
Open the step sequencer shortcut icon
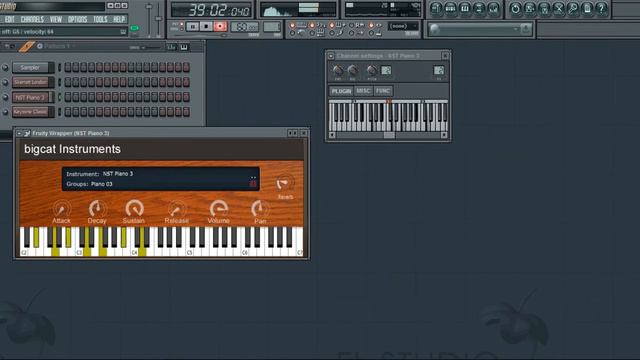point(450,8)
